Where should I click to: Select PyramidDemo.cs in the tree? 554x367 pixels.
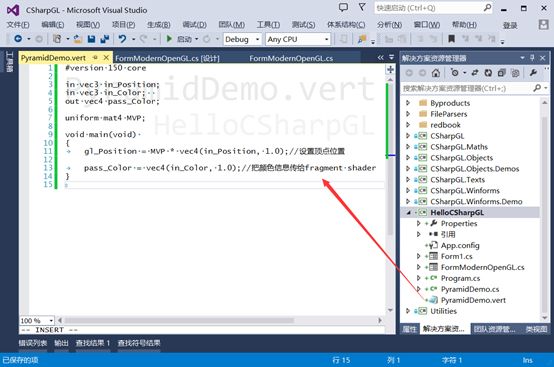pyautogui.click(x=470, y=289)
